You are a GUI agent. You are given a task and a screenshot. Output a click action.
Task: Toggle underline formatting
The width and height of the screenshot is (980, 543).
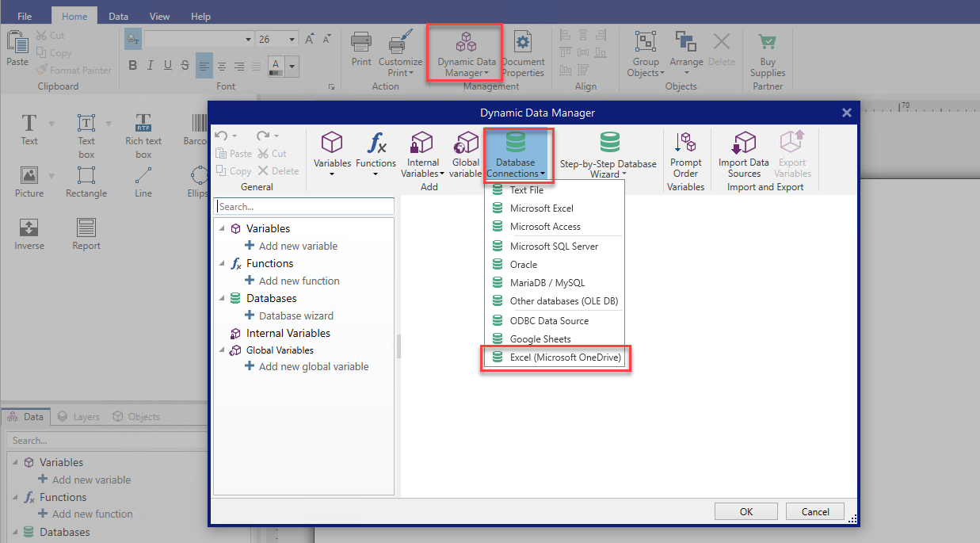(167, 65)
